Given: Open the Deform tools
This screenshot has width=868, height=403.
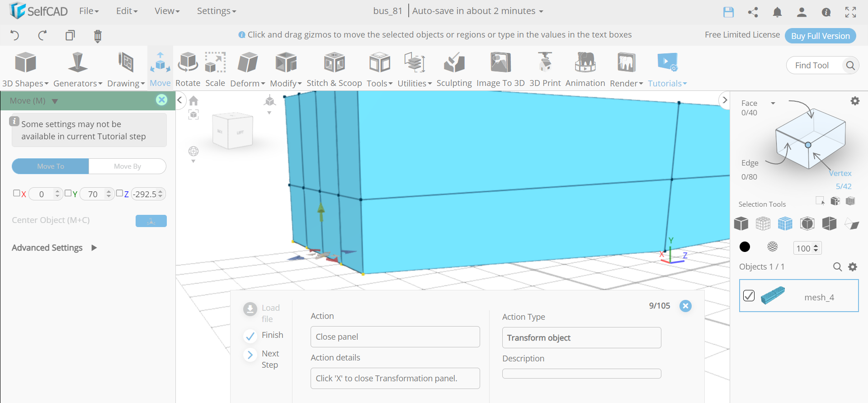Looking at the screenshot, I should click(x=247, y=69).
